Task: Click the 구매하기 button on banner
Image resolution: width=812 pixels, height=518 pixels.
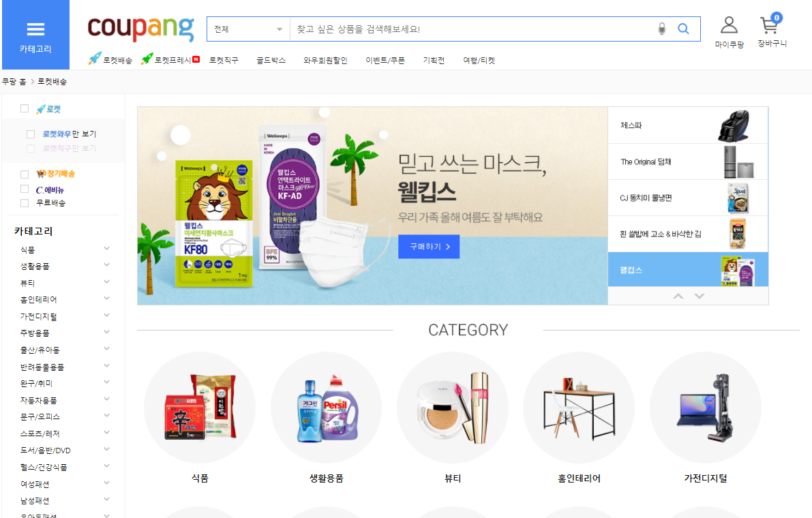Action: tap(429, 246)
